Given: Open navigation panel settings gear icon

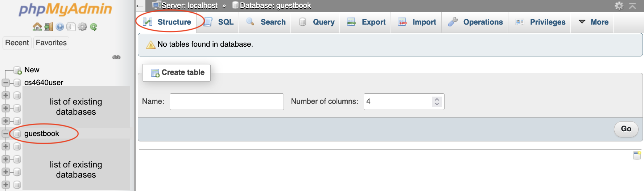Looking at the screenshot, I should point(82,26).
